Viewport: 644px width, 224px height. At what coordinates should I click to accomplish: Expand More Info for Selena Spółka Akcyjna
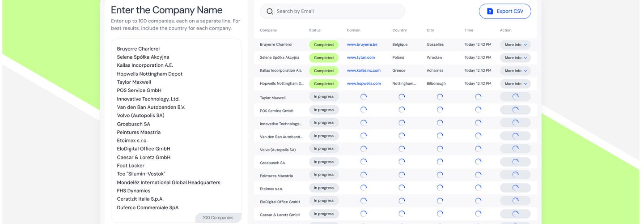(x=515, y=58)
